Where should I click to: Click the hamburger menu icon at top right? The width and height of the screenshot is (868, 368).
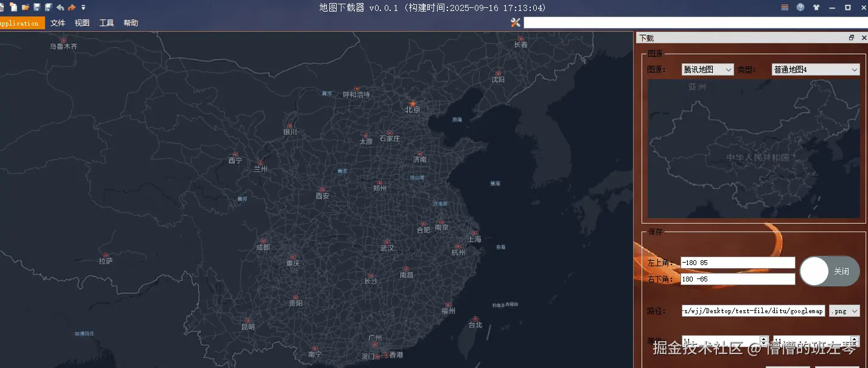coord(783,7)
